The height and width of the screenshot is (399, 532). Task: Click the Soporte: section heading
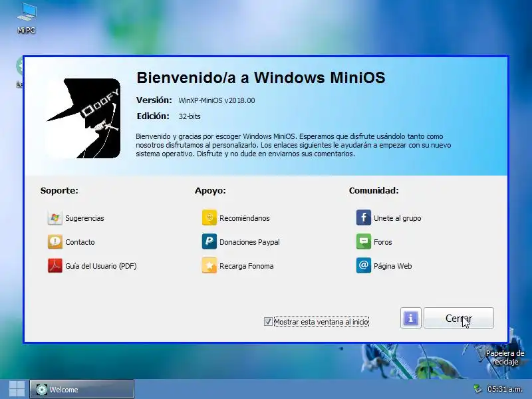[x=59, y=190]
